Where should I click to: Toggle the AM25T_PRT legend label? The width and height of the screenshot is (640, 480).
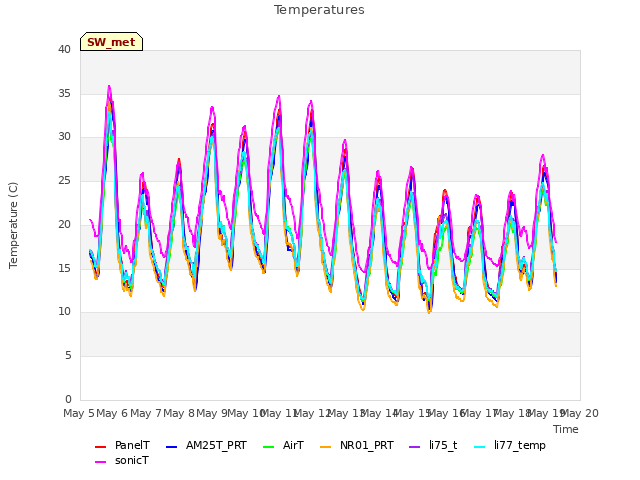[x=216, y=445]
